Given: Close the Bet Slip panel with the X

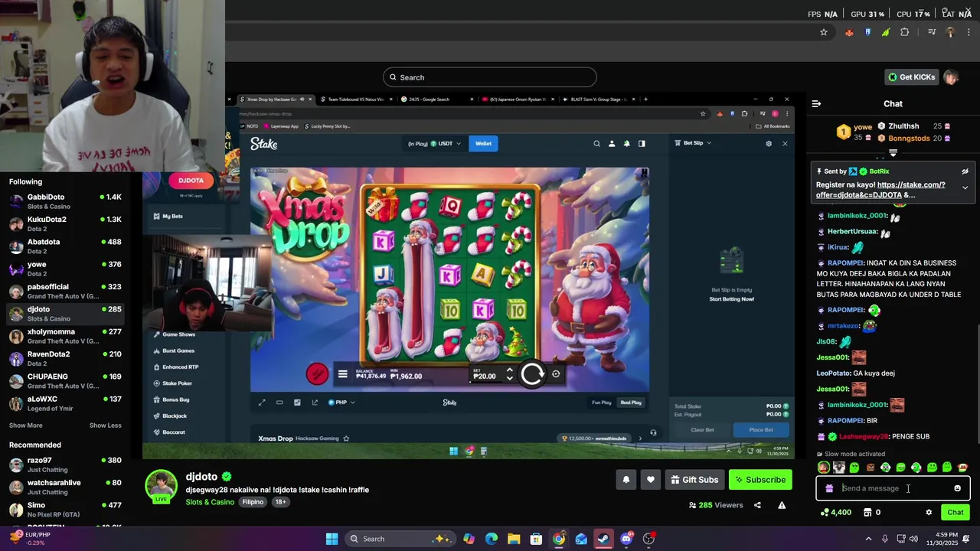Looking at the screenshot, I should 785,143.
